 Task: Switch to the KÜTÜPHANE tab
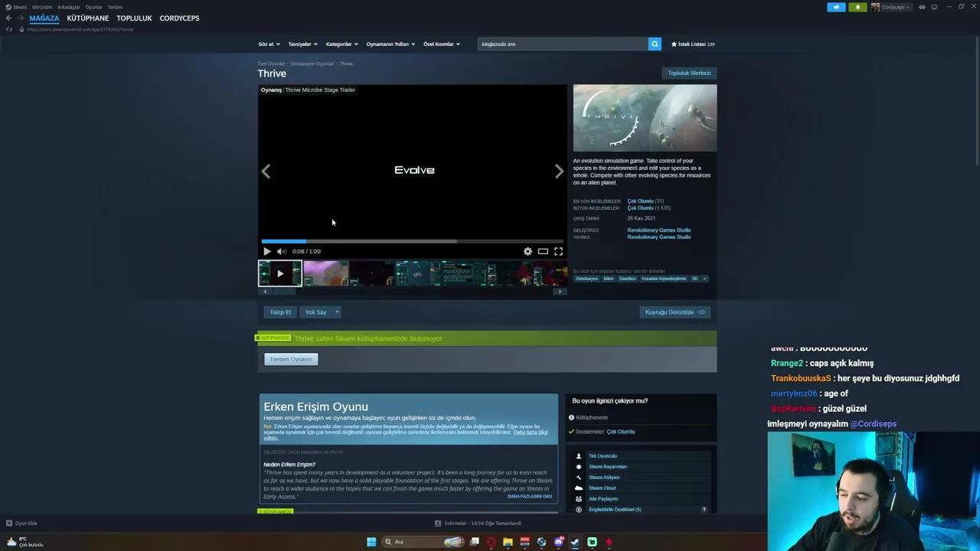pyautogui.click(x=88, y=18)
